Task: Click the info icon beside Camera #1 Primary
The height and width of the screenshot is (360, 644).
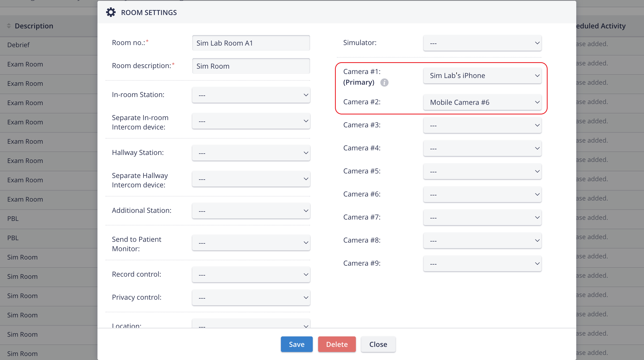Action: coord(384,83)
